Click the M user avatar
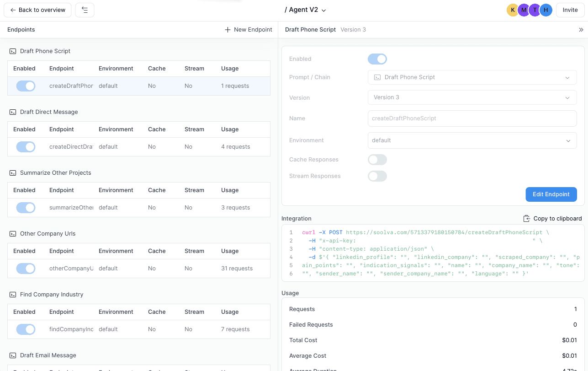The width and height of the screenshot is (588, 371). [x=524, y=10]
